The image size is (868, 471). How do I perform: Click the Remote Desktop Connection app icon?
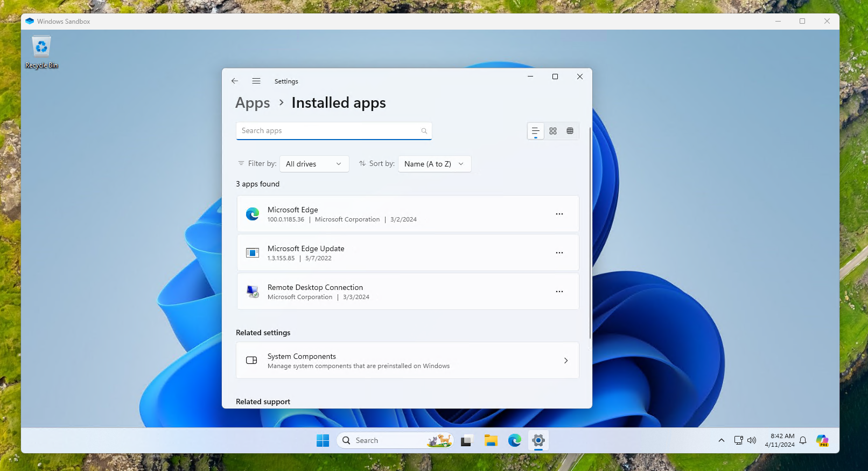[x=253, y=292]
